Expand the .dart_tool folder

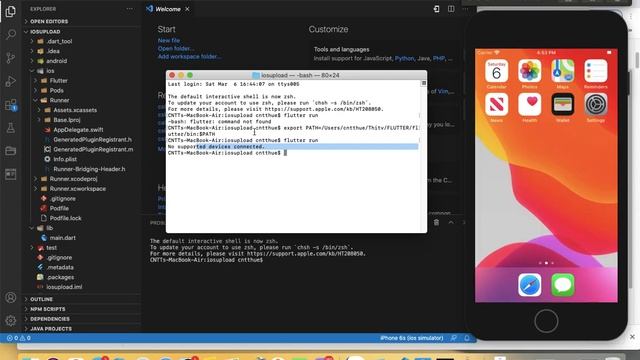tap(59, 41)
